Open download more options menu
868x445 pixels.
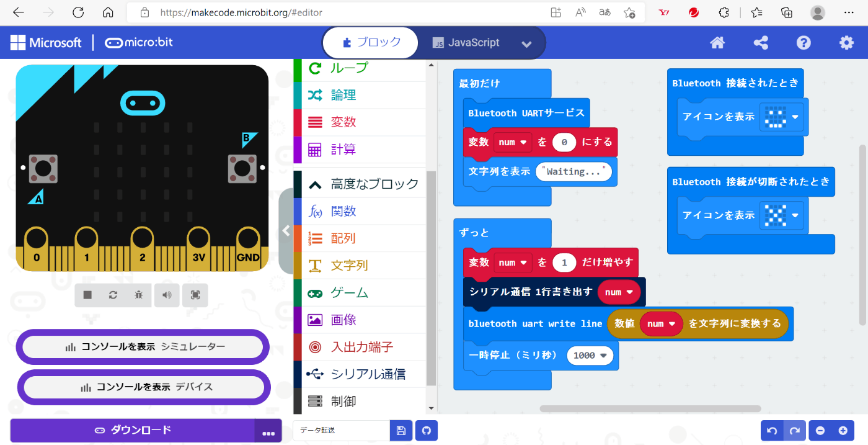pyautogui.click(x=268, y=431)
